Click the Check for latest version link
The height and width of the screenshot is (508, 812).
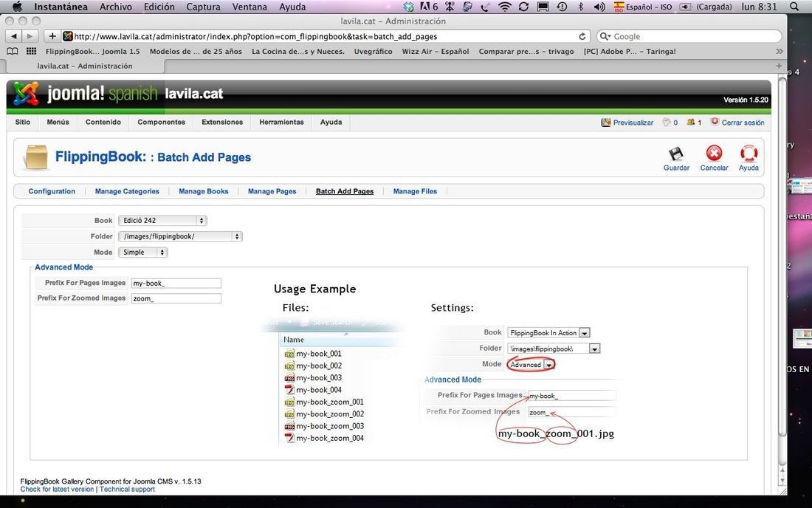[x=57, y=490]
